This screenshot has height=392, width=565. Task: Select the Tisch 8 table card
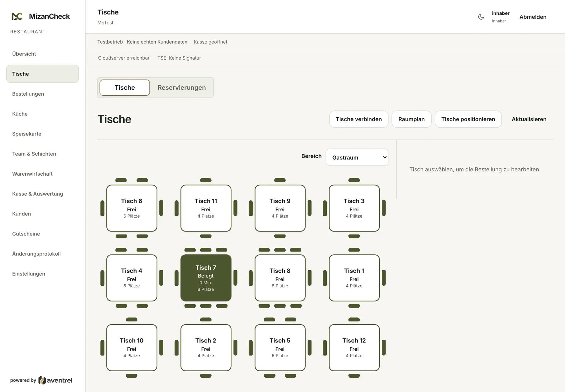pyautogui.click(x=280, y=278)
